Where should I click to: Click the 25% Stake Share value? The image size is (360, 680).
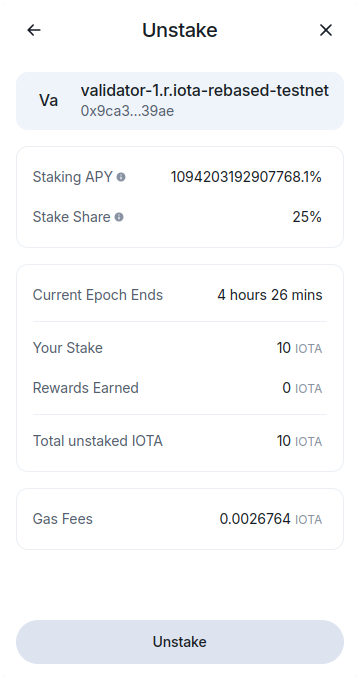click(x=307, y=217)
